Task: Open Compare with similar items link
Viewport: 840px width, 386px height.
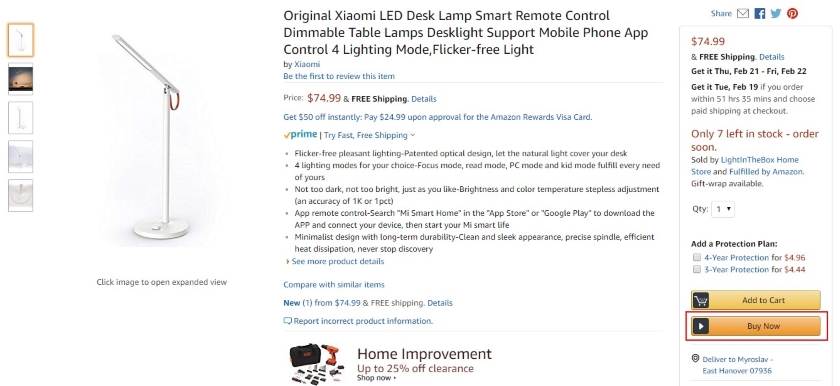Action: click(334, 284)
